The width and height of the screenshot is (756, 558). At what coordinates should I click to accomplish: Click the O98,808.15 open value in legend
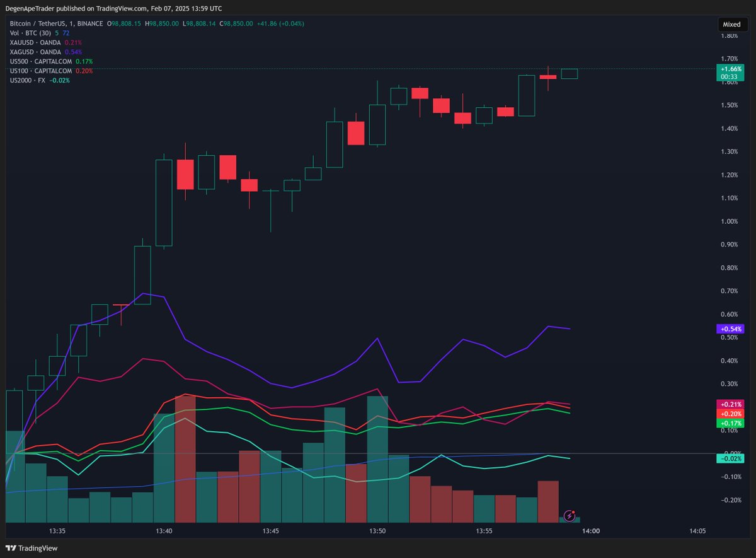[x=124, y=23]
